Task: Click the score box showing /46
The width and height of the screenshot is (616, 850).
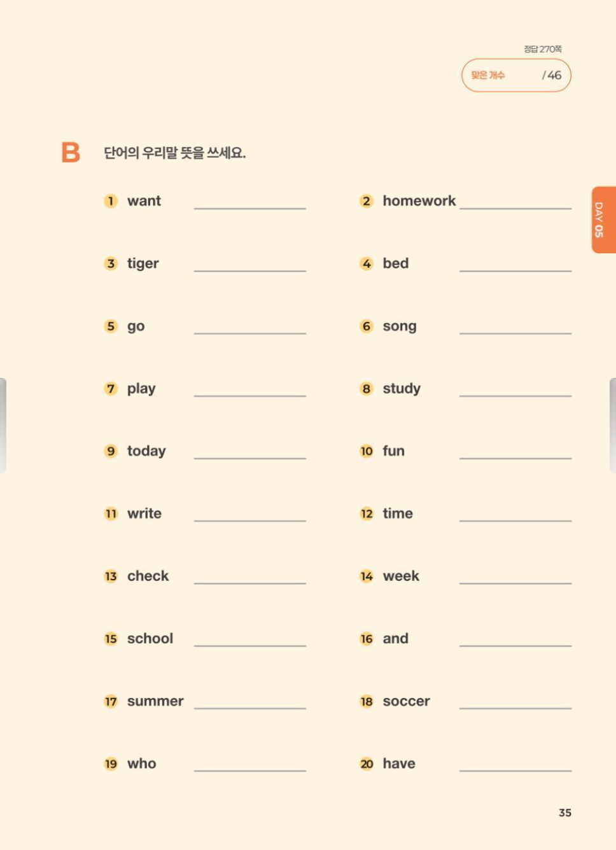Action: (516, 75)
